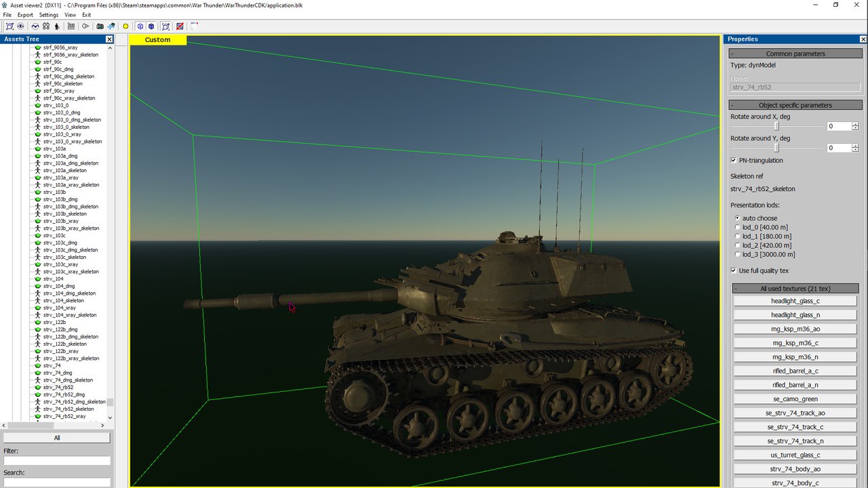Open the File menu
Screen dimensions: 868x488
[x=7, y=15]
